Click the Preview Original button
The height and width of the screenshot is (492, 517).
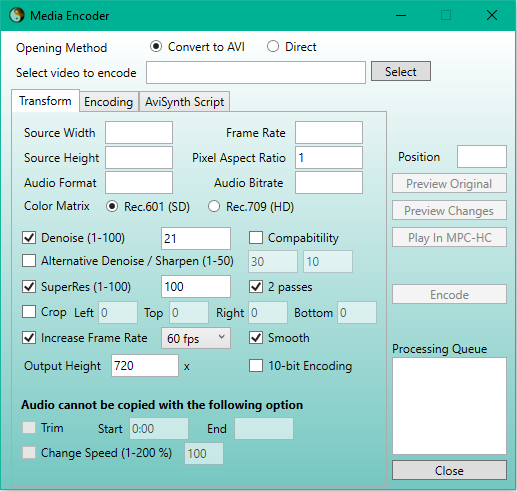point(449,183)
